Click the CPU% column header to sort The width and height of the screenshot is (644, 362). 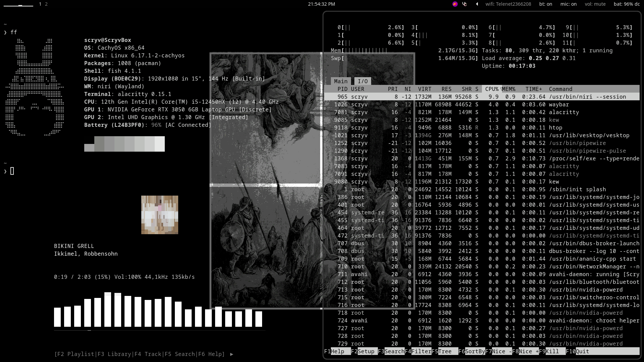tap(492, 89)
